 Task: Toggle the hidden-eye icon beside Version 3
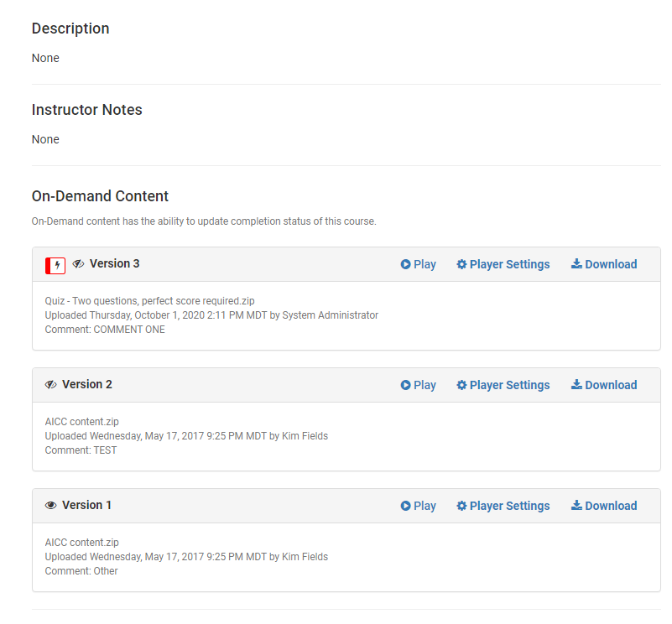coord(78,263)
